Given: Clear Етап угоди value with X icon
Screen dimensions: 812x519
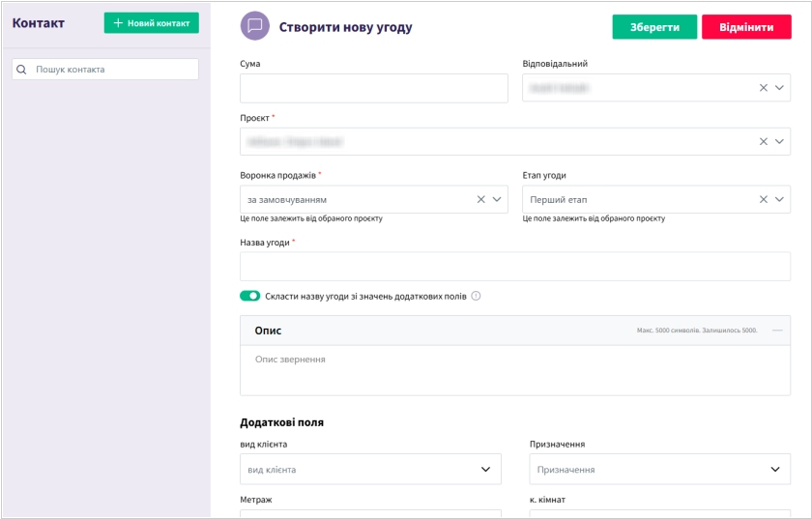Looking at the screenshot, I should click(764, 199).
